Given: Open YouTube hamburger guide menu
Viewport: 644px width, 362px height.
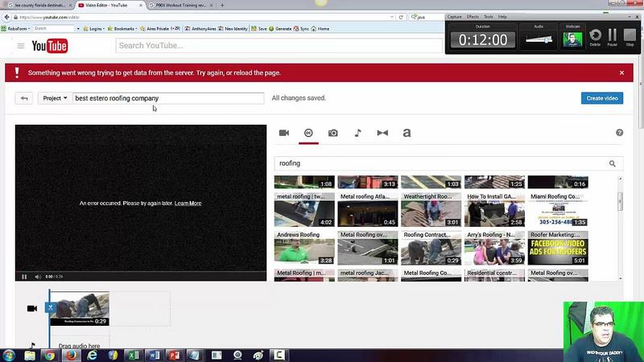Looking at the screenshot, I should click(21, 46).
